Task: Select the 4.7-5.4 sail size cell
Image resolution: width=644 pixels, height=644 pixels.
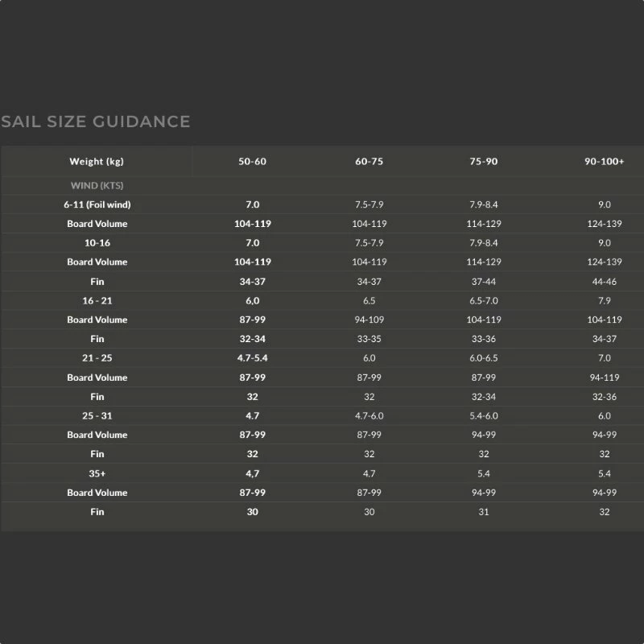Action: pyautogui.click(x=252, y=358)
